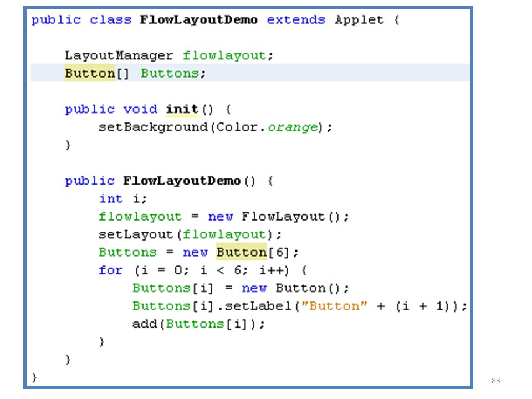Select the underlined 'init' method name
The image size is (532, 399).
click(x=182, y=109)
